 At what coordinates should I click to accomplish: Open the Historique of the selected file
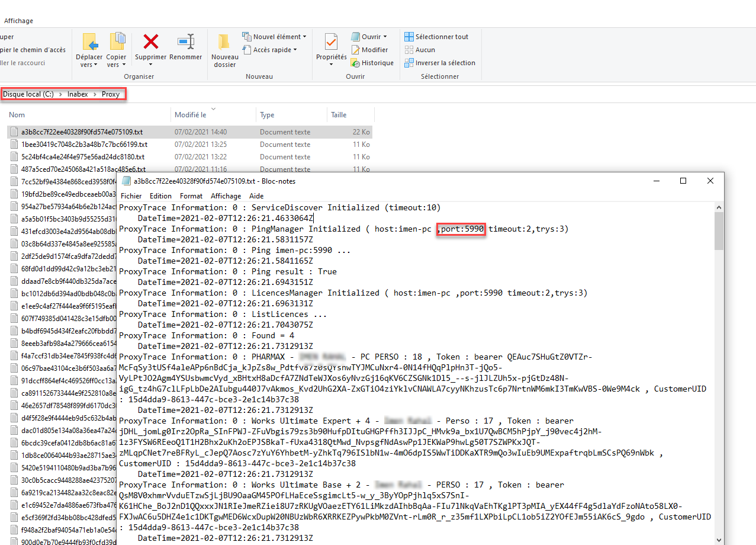[372, 63]
